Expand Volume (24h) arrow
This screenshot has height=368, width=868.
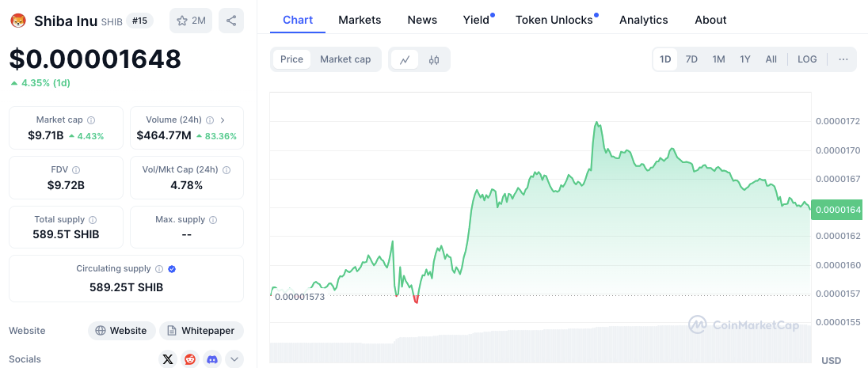coord(222,120)
